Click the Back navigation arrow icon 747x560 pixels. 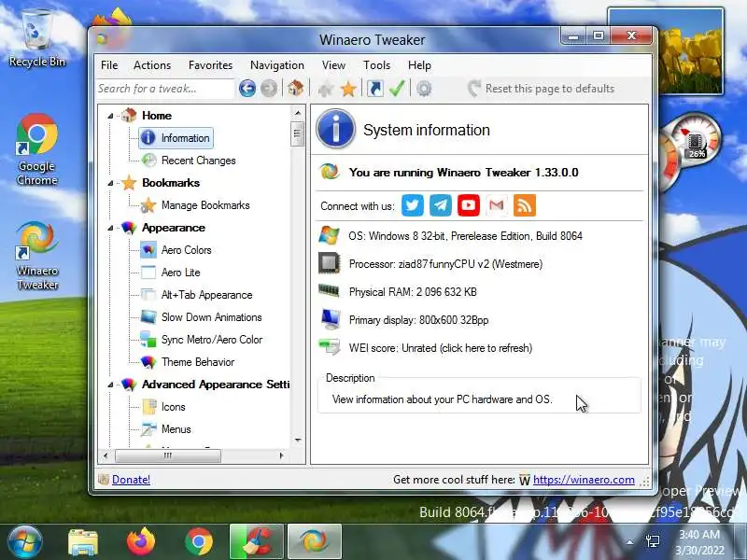tap(247, 89)
